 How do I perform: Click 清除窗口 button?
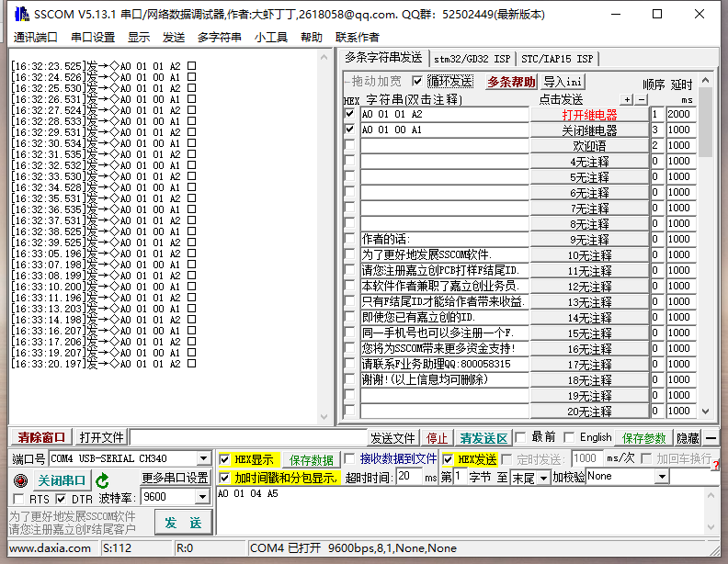(41, 437)
